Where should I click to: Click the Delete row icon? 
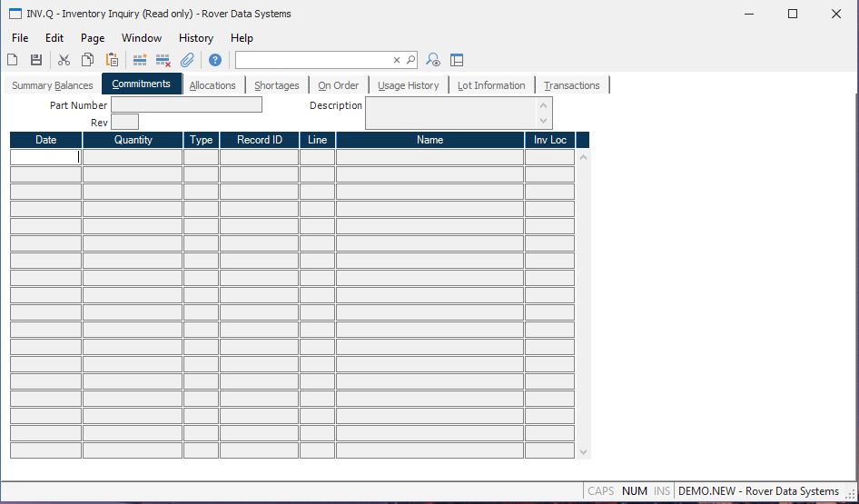point(163,60)
